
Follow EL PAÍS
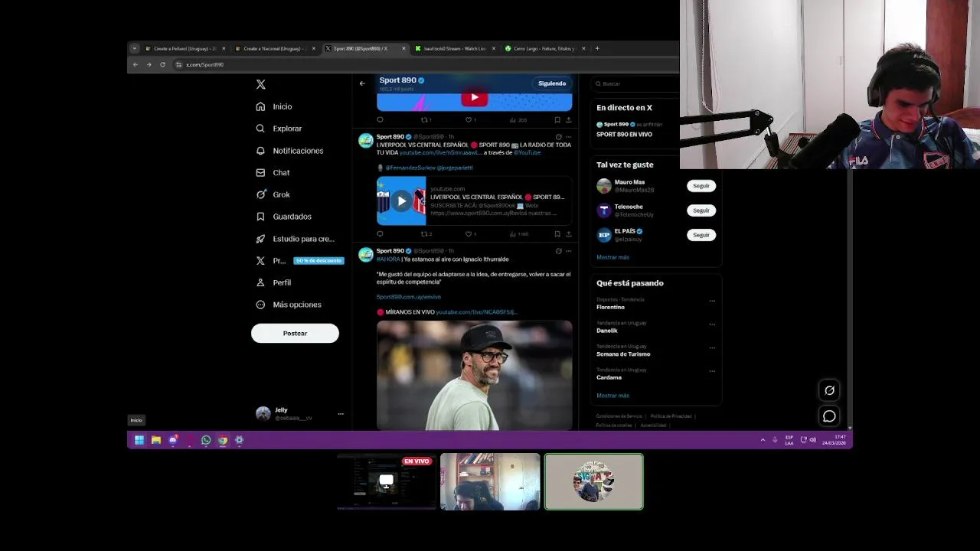[x=701, y=235]
